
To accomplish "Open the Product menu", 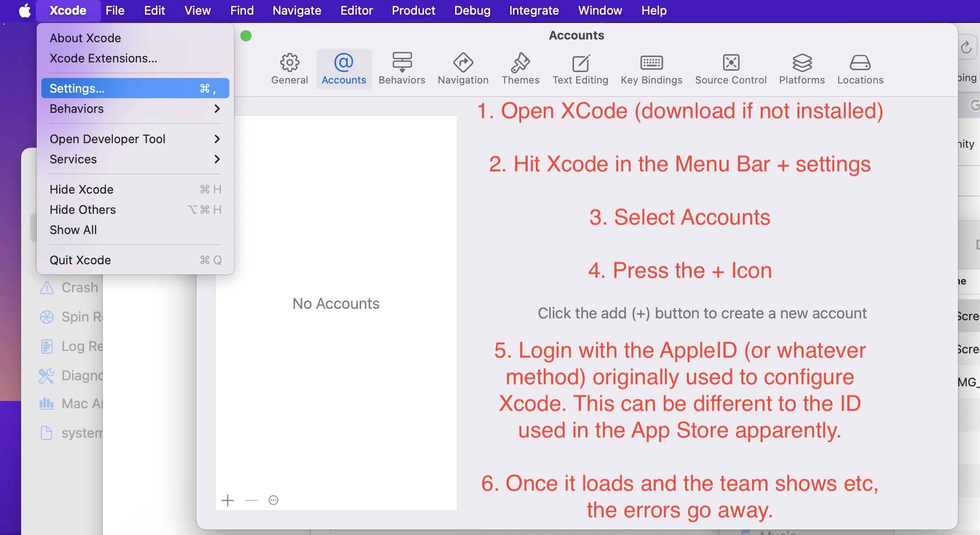I will coord(413,11).
